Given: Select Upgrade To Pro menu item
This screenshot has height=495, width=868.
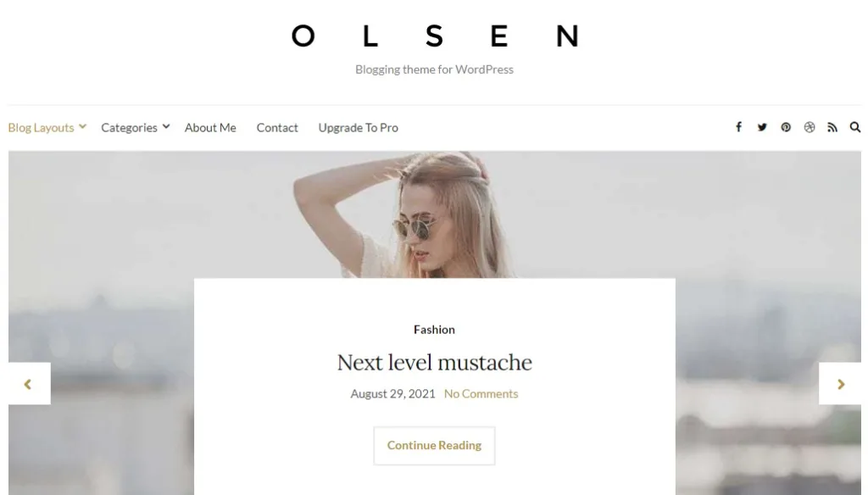Looking at the screenshot, I should click(359, 128).
